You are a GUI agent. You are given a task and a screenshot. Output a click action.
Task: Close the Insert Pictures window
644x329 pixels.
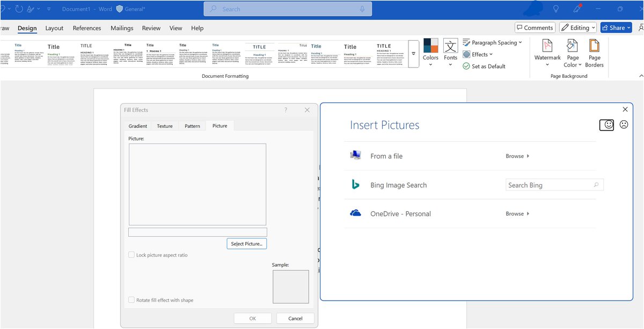[x=625, y=109]
